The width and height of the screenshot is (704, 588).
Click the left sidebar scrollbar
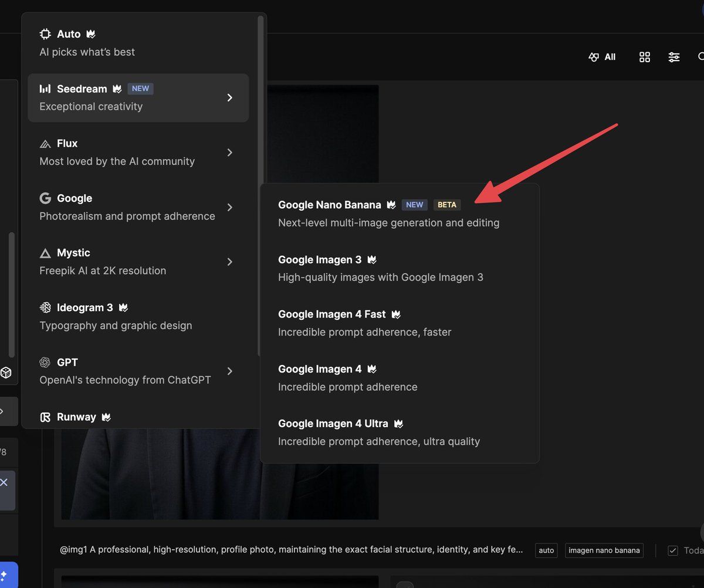tap(11, 295)
